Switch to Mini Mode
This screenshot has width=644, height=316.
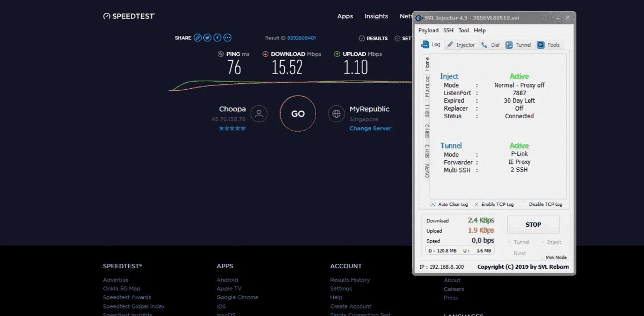pos(555,257)
